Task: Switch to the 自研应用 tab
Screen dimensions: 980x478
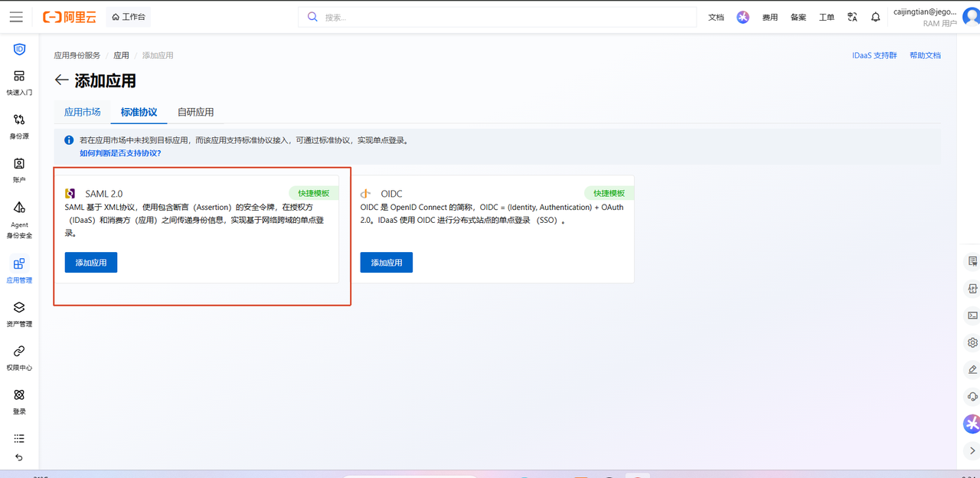Action: click(195, 112)
